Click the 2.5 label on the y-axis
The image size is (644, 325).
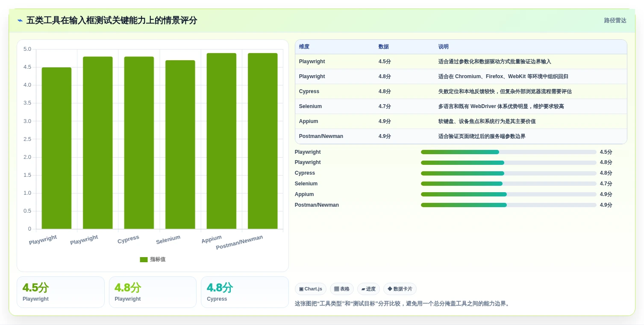pyautogui.click(x=27, y=139)
